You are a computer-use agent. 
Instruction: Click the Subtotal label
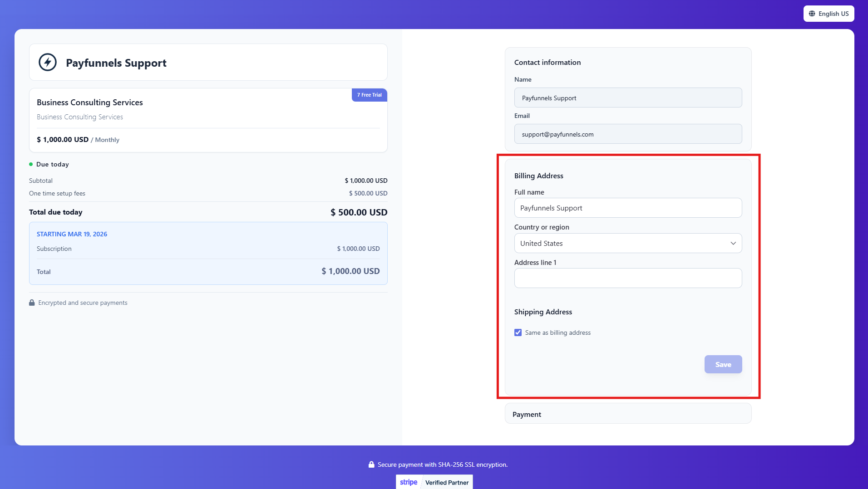41,181
